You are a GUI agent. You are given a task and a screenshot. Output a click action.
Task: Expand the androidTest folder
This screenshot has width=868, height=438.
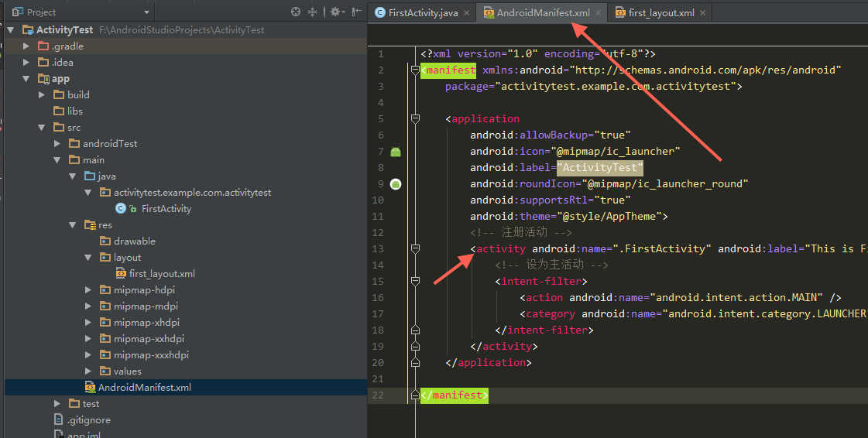click(57, 144)
